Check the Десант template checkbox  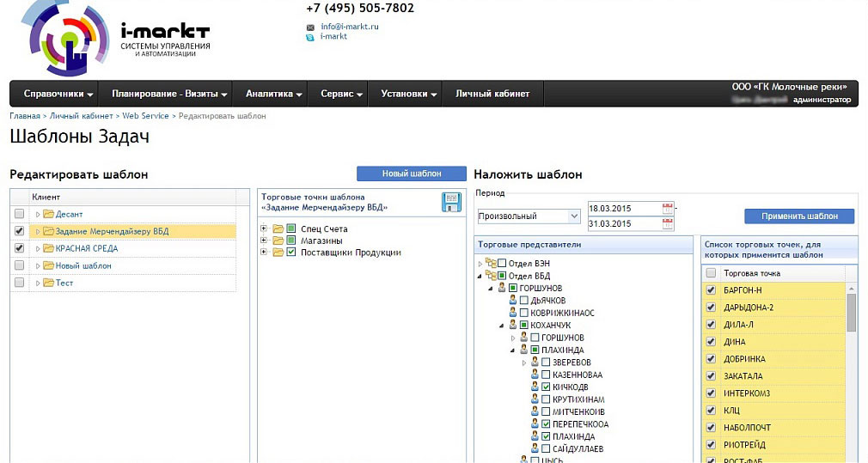click(20, 214)
